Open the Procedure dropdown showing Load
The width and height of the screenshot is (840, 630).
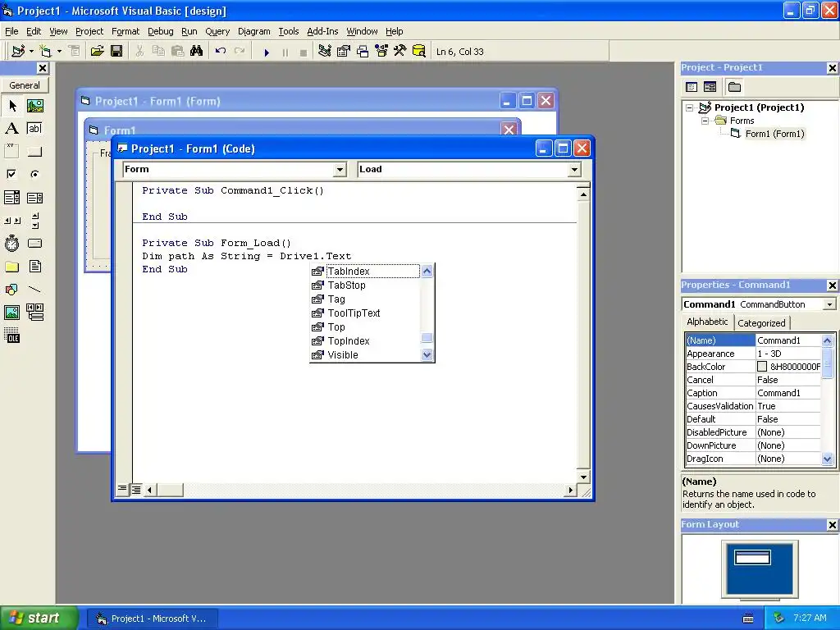click(574, 170)
